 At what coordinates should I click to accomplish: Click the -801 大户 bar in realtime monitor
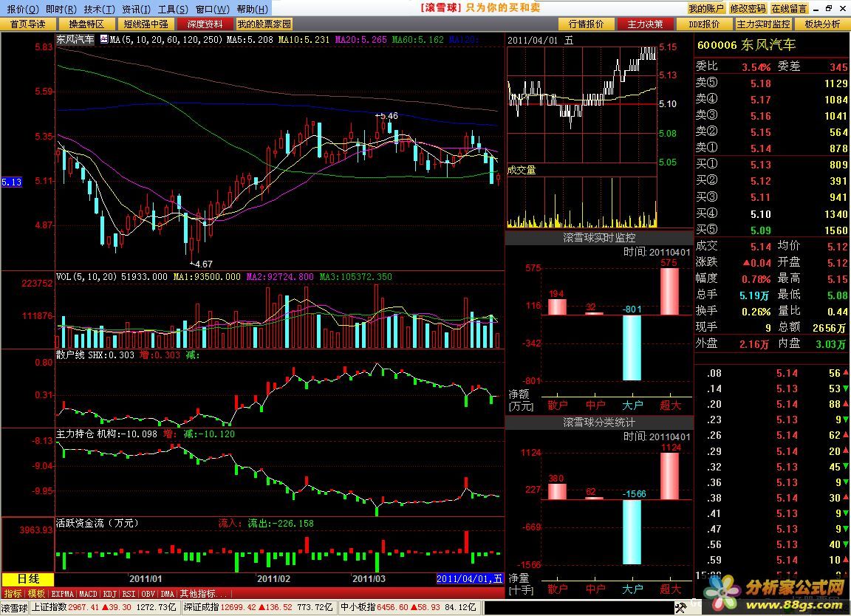click(632, 348)
